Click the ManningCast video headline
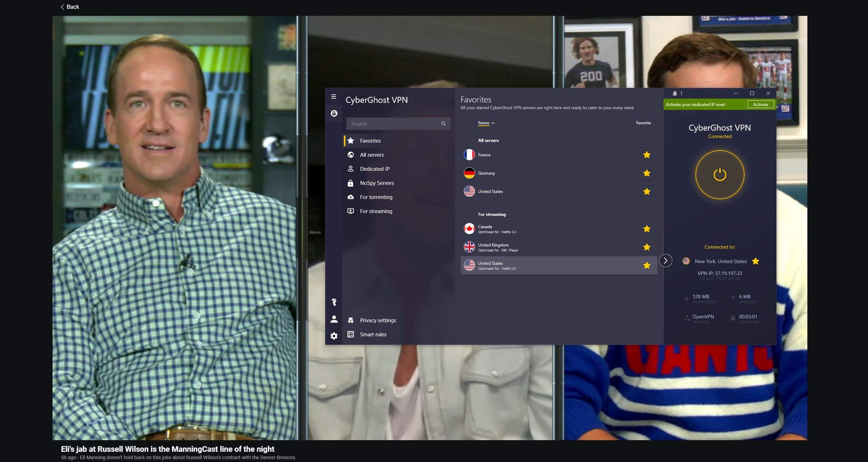 click(x=167, y=449)
